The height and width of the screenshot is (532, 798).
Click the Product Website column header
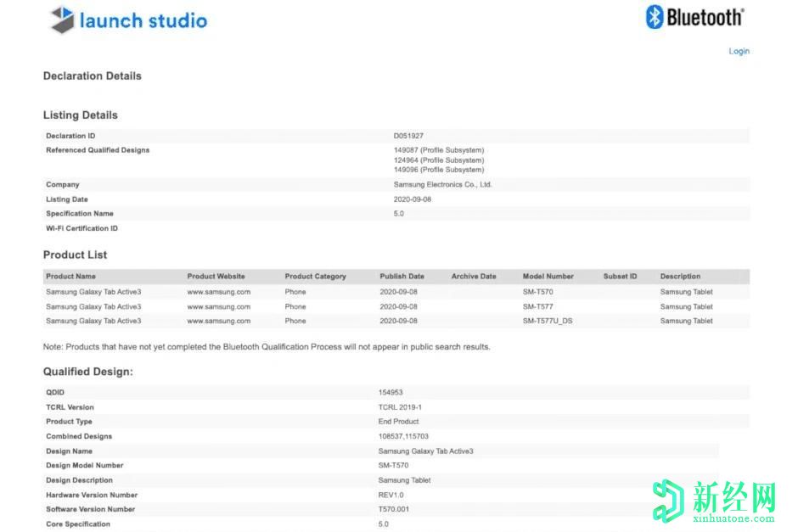(x=216, y=277)
